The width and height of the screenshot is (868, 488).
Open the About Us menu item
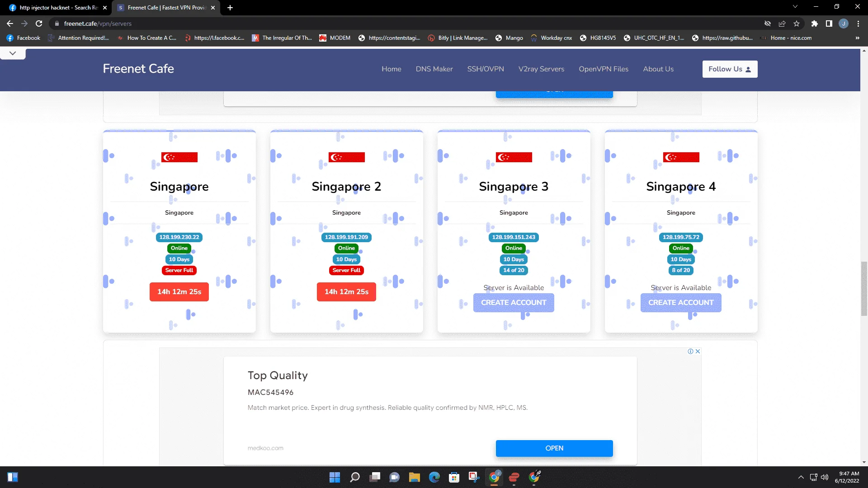[x=659, y=69]
